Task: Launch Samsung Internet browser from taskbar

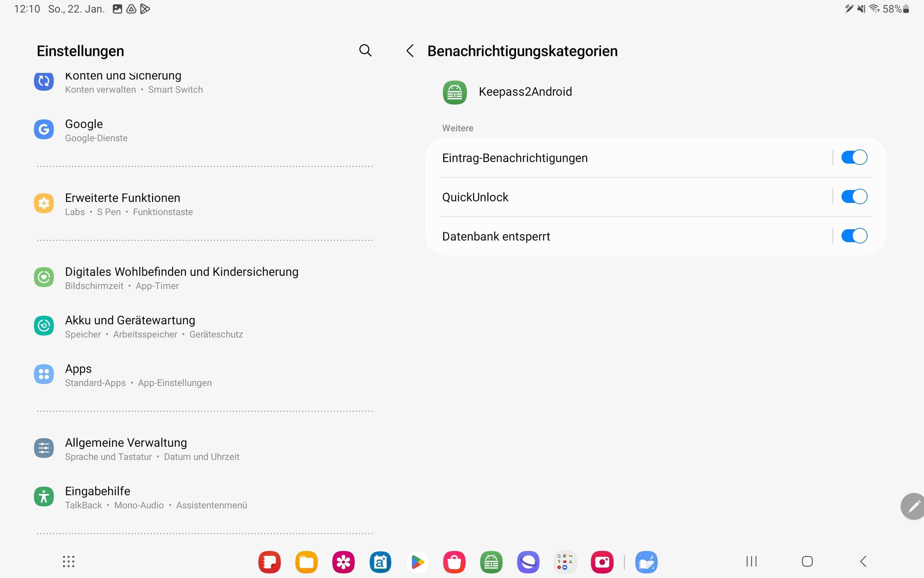Action: pyautogui.click(x=528, y=562)
